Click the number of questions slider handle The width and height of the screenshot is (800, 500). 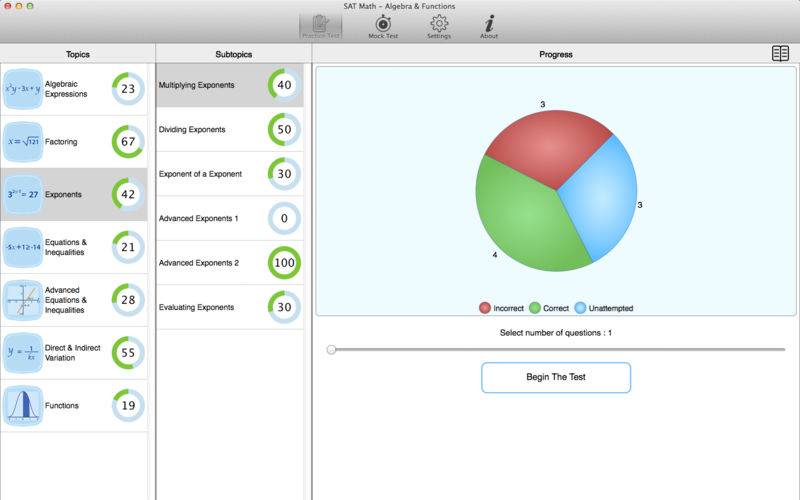pyautogui.click(x=331, y=349)
